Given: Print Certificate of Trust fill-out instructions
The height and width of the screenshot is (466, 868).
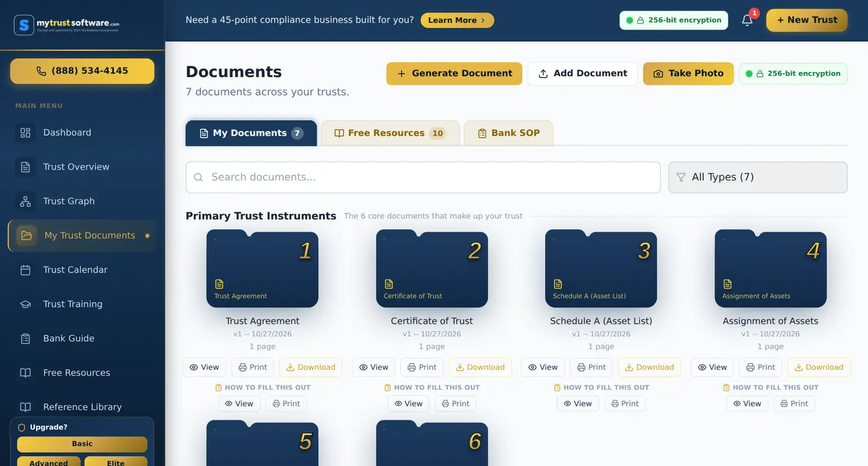Looking at the screenshot, I should (455, 403).
